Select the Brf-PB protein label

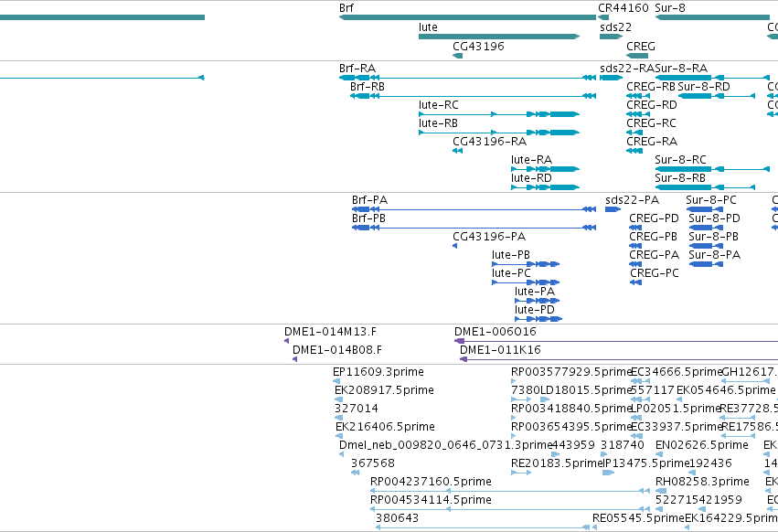(368, 218)
